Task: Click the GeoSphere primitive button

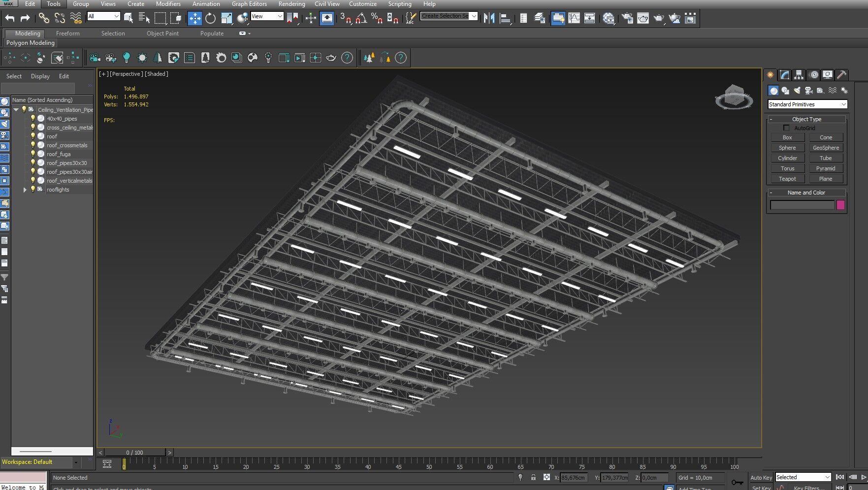Action: point(826,148)
